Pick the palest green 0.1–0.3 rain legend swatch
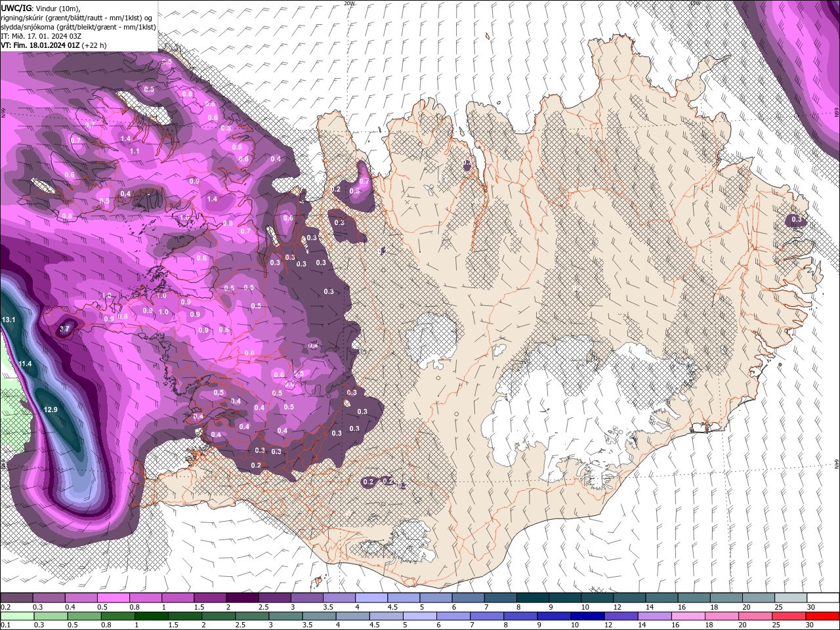The width and height of the screenshot is (840, 630). [x=16, y=616]
